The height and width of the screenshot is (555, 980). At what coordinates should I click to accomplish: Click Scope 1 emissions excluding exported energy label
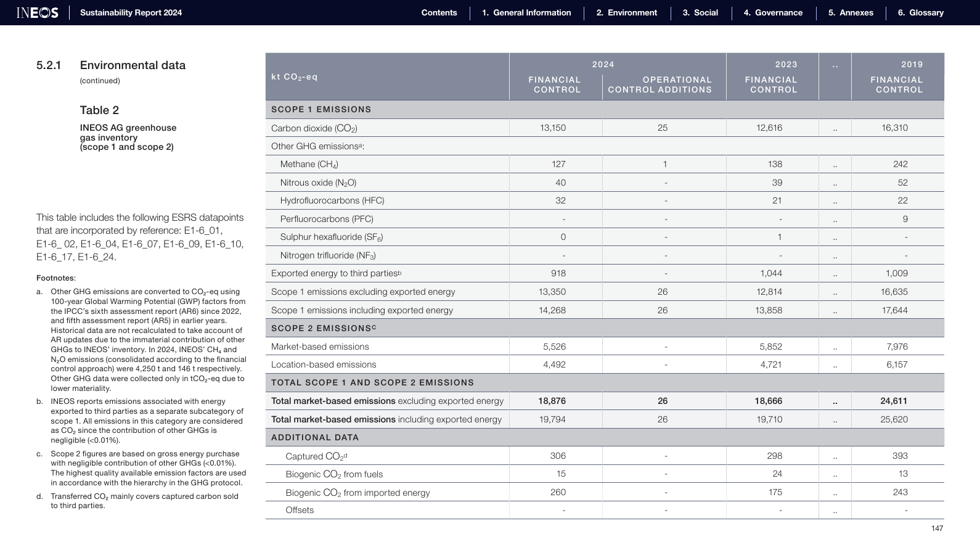363,292
